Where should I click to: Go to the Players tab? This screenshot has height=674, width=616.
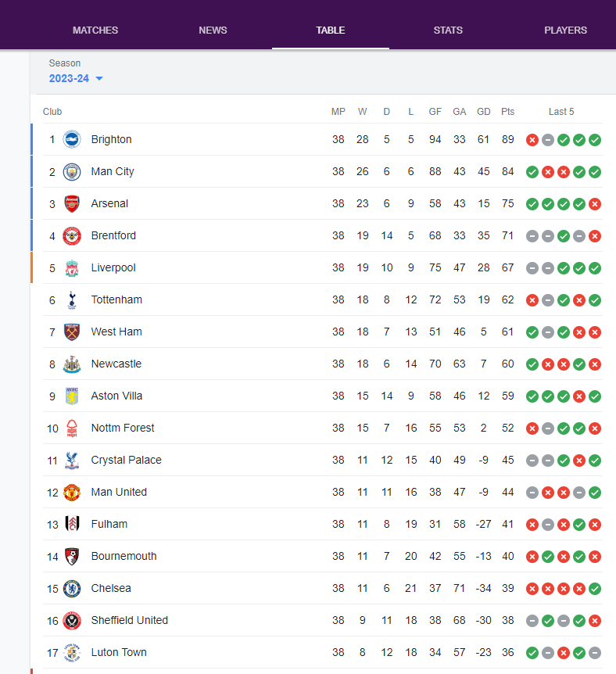(x=565, y=30)
